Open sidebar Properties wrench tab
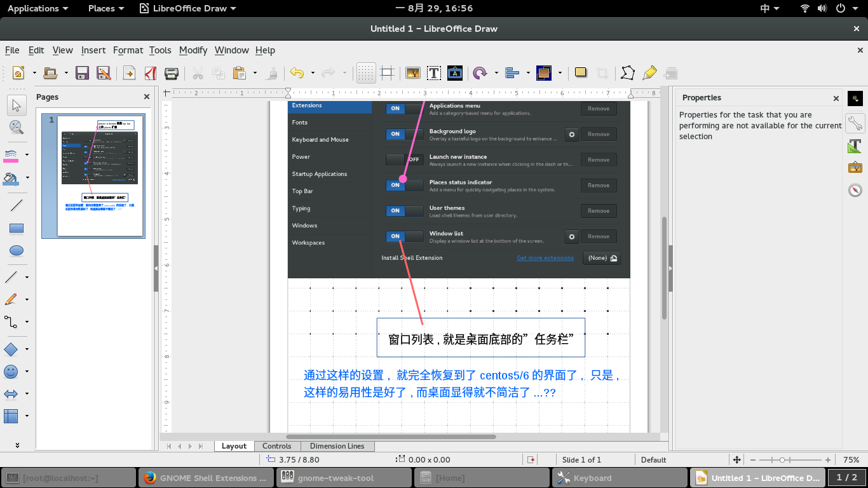 point(855,123)
